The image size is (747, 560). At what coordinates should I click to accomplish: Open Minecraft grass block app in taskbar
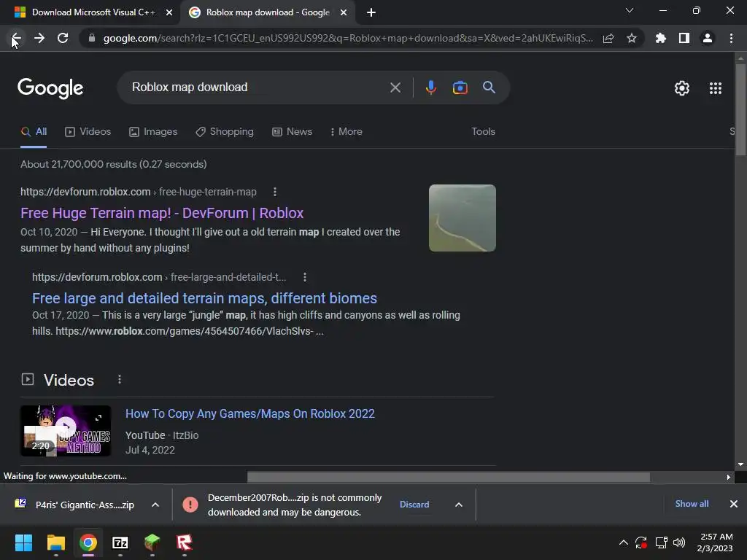click(152, 542)
